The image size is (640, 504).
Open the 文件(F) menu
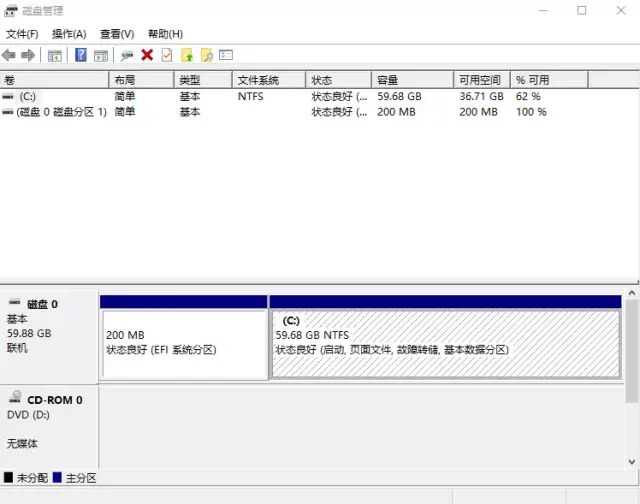click(x=22, y=34)
